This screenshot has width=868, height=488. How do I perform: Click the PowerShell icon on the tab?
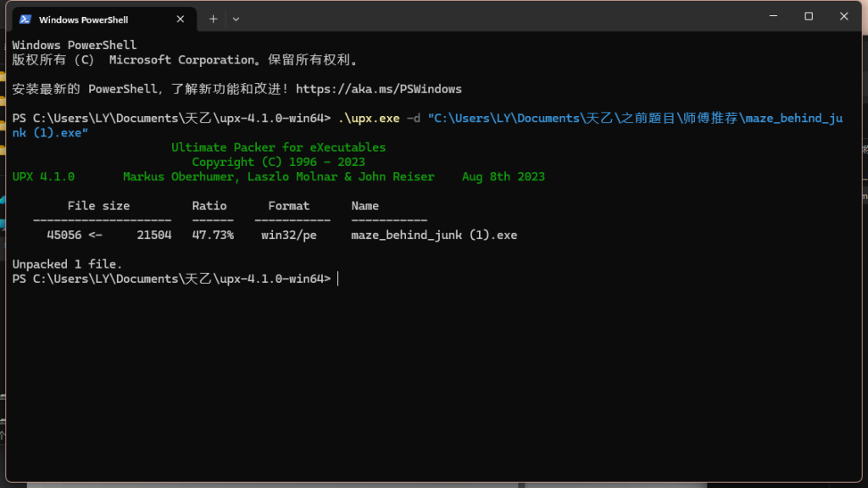point(25,19)
